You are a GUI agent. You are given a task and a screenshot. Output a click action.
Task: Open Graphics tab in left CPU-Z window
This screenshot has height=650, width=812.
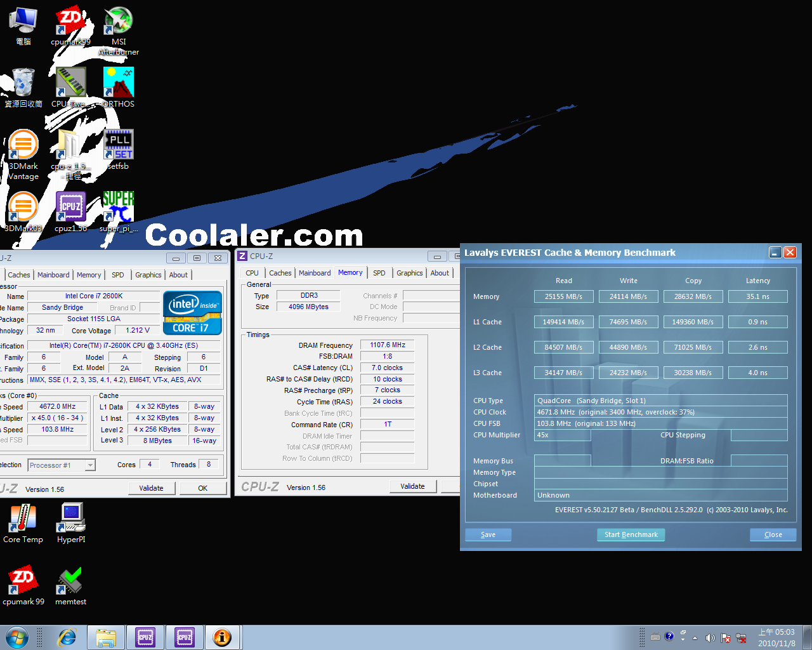click(x=148, y=275)
